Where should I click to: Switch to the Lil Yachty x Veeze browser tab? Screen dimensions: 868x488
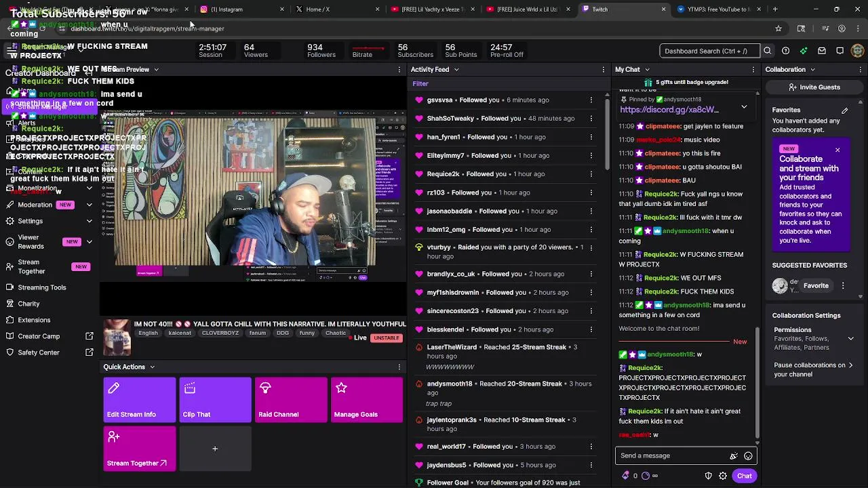coord(433,9)
